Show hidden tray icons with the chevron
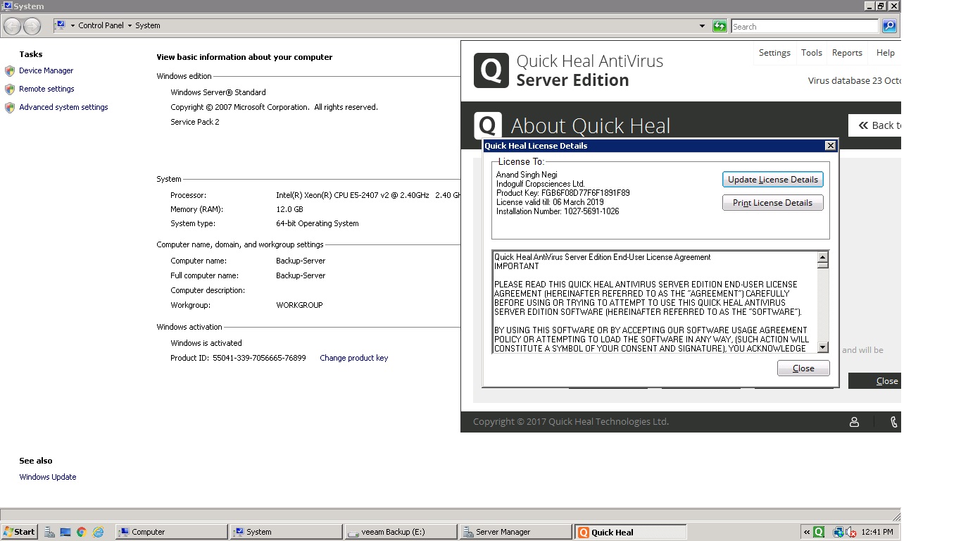 807,532
